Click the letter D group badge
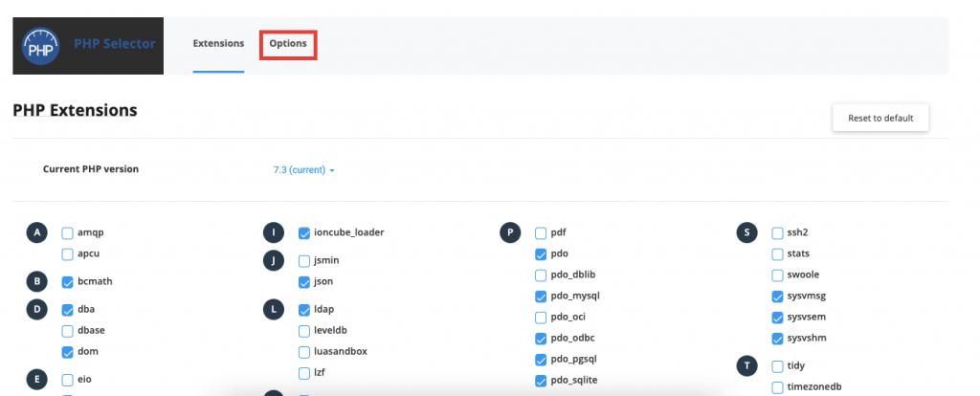The height and width of the screenshot is (396, 980). [37, 310]
